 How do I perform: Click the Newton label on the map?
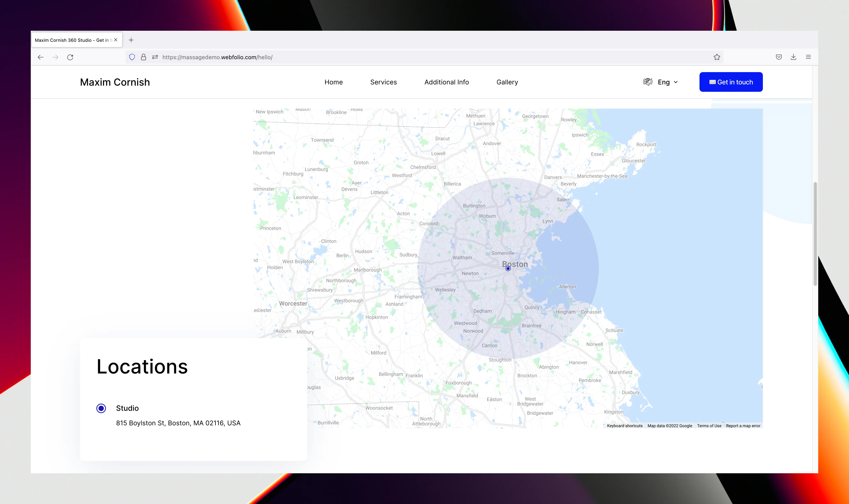pos(470,273)
